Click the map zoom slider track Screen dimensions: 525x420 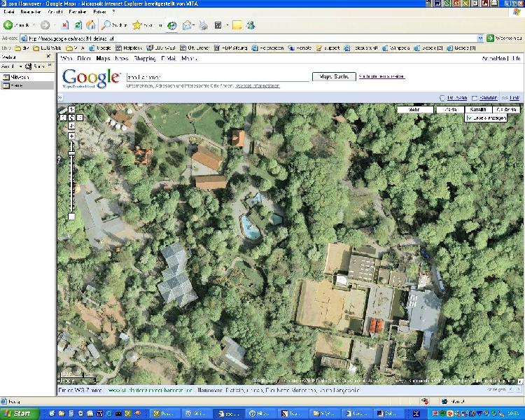point(71,182)
